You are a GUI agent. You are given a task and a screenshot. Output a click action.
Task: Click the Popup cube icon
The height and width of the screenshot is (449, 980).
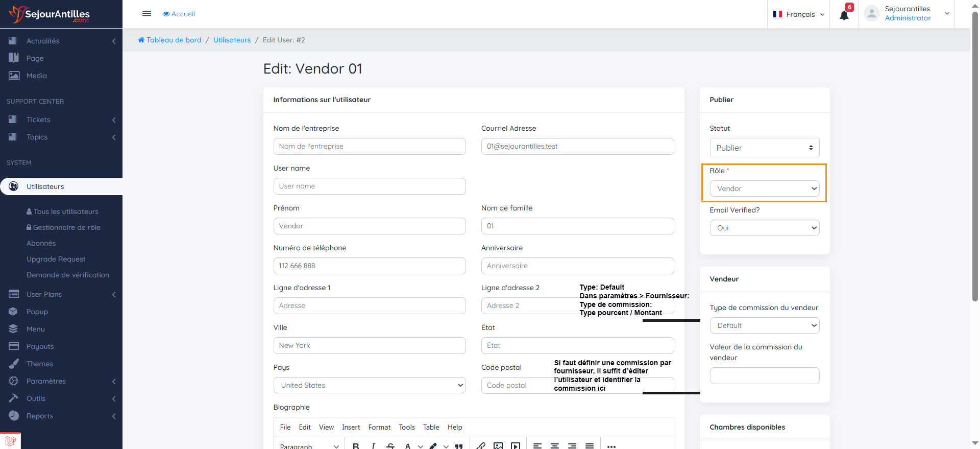point(14,312)
